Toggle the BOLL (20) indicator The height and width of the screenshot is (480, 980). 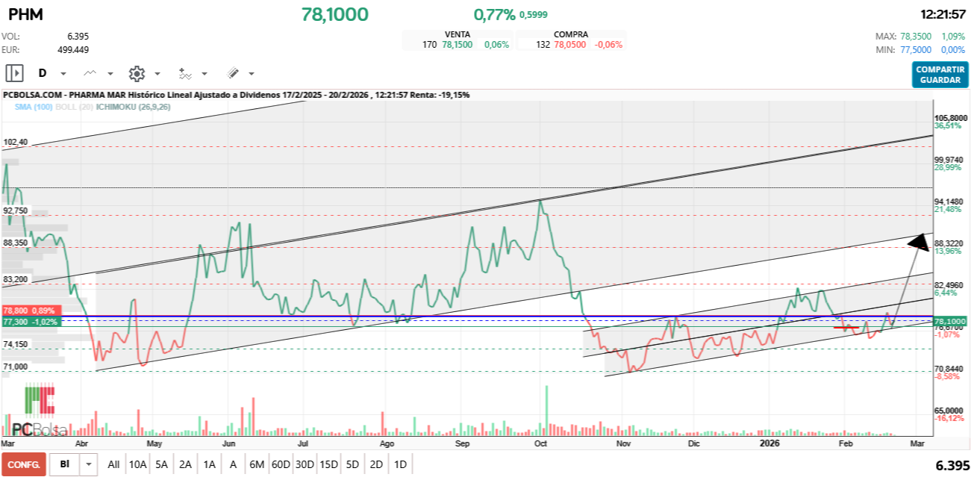(73, 107)
